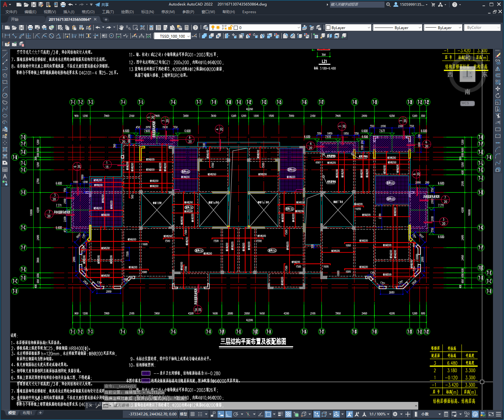Toggle Clean Screen in status bar
The width and height of the screenshot is (504, 420).
pos(491,414)
